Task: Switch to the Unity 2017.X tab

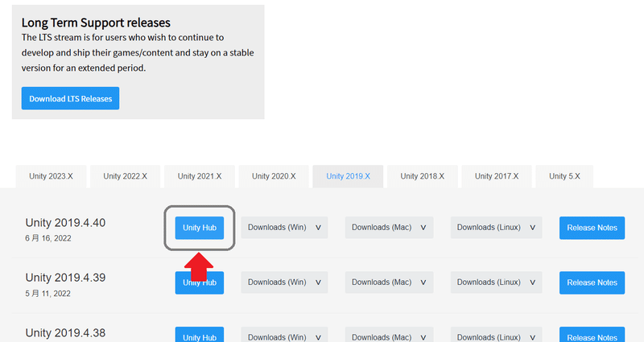Action: [497, 176]
